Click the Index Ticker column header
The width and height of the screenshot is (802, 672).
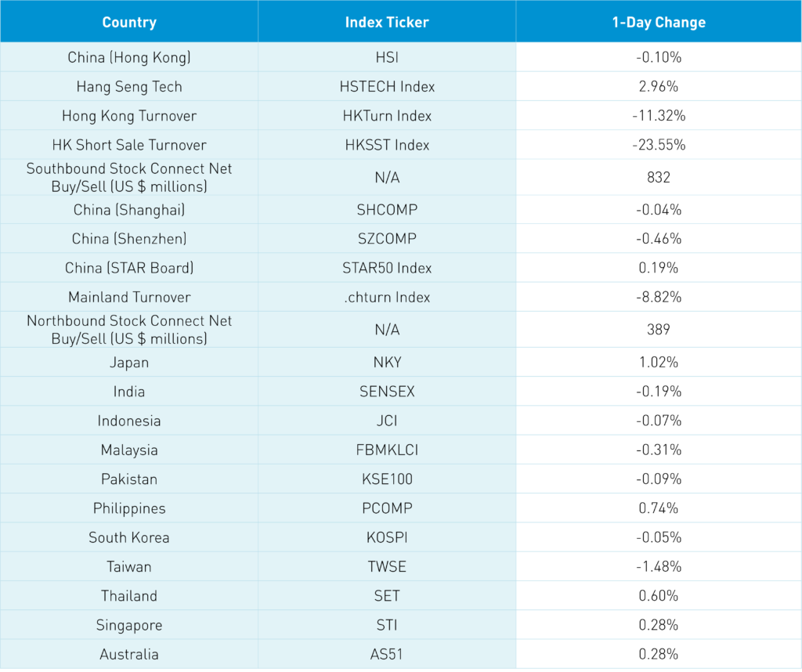click(x=387, y=22)
